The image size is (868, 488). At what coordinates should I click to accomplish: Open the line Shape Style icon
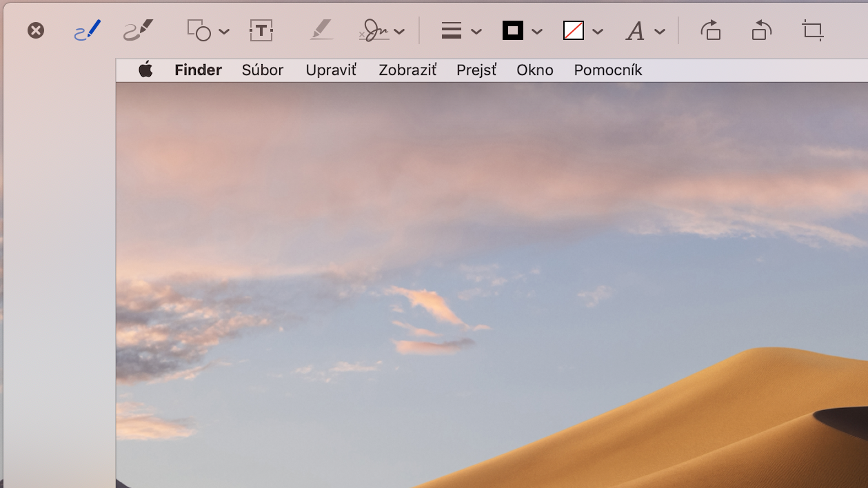coord(452,30)
